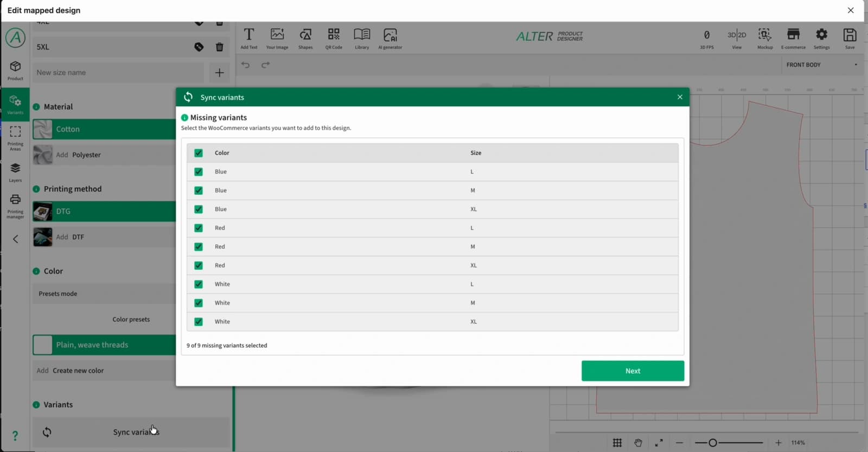Select the Add Text tool
868x452 pixels.
click(x=249, y=38)
